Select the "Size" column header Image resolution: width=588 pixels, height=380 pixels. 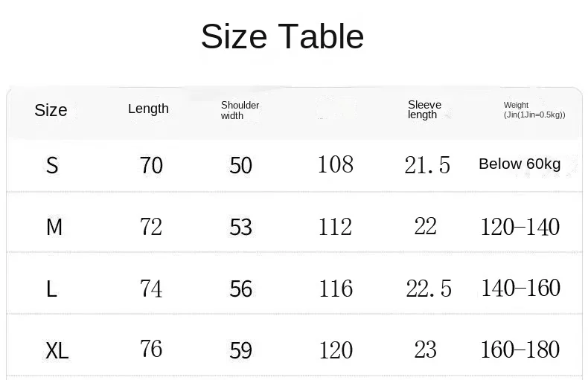[51, 110]
